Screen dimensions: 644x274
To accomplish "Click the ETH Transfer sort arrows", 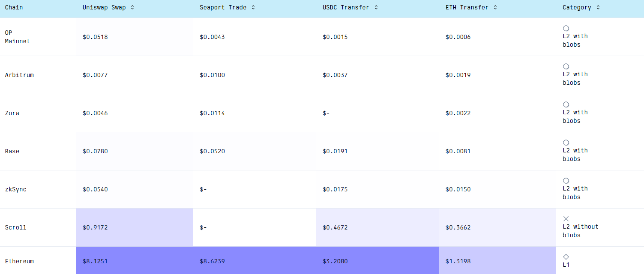I will point(495,7).
